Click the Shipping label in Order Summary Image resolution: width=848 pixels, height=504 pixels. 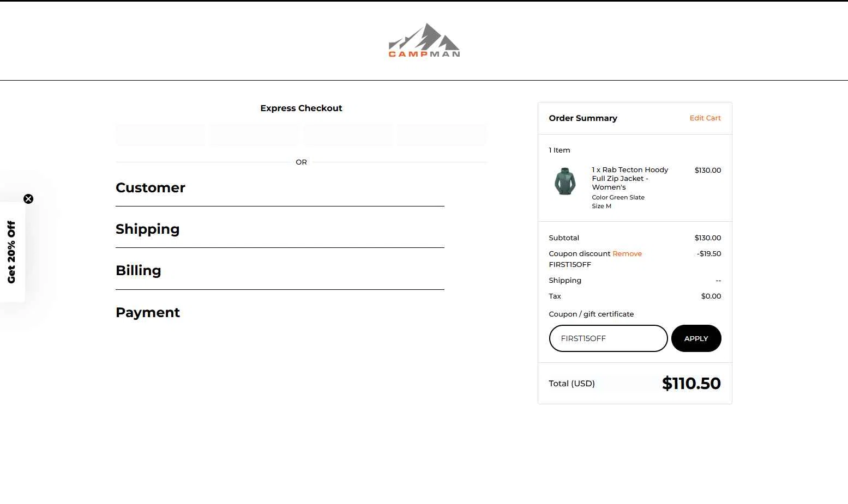565,281
